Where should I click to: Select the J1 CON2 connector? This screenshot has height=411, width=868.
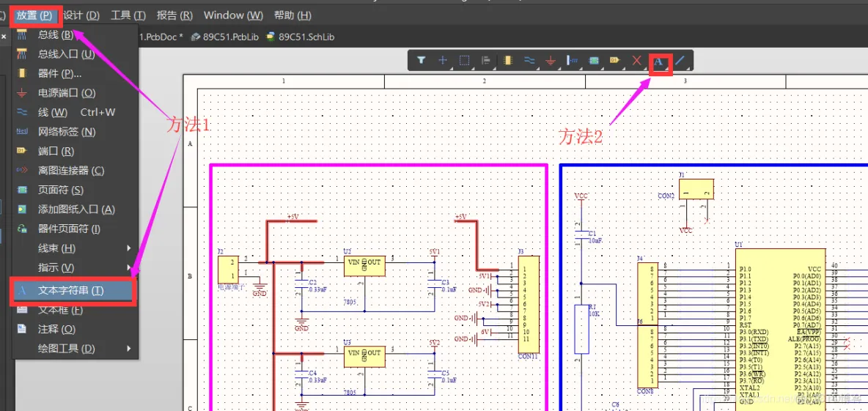click(696, 189)
